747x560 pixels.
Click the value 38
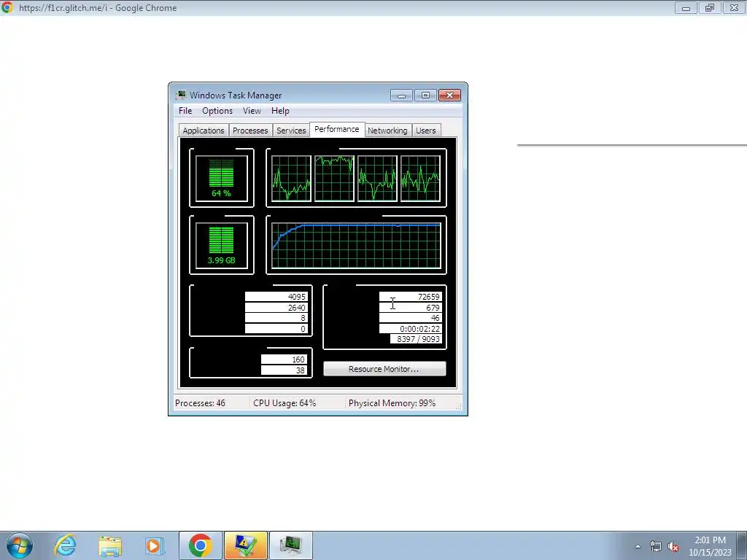click(284, 370)
